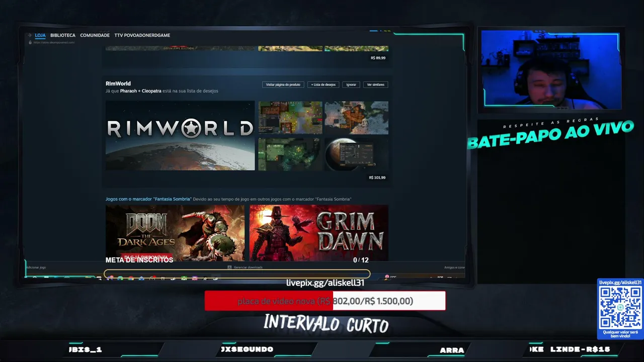The image size is (644, 362).
Task: Open RimWorld's top-left colony screenshot
Action: (290, 118)
